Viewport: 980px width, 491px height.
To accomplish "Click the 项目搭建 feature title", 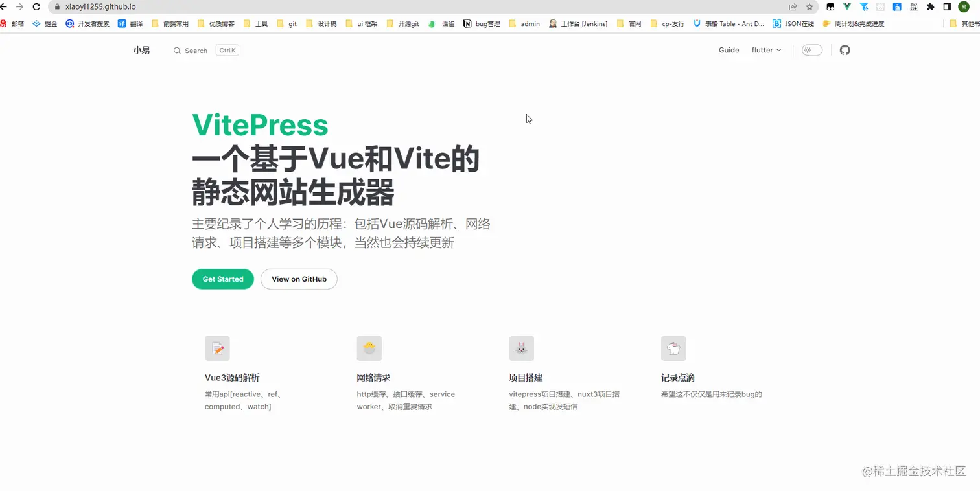I will coord(526,378).
